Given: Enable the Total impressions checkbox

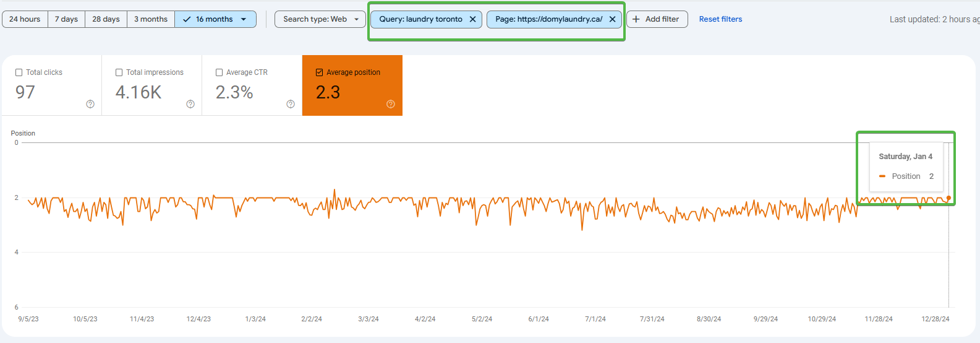Looking at the screenshot, I should 119,72.
